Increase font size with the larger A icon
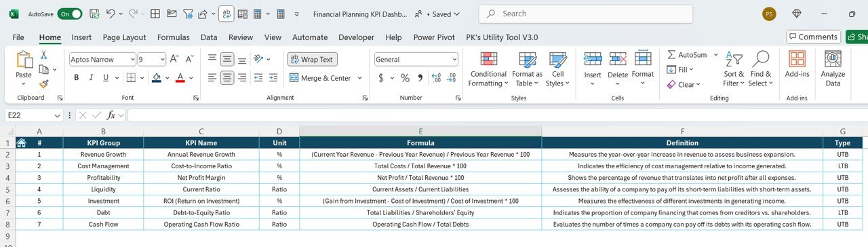The height and width of the screenshot is (247, 868). [174, 59]
